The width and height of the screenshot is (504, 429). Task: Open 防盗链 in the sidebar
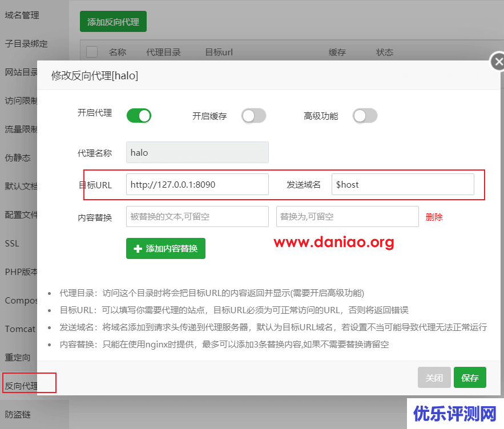18,415
